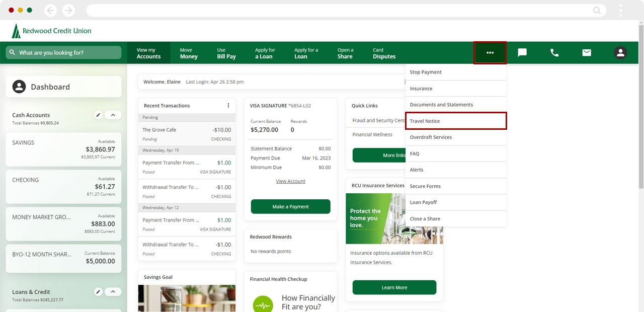Open Apr 19 Payment Transfer From transaction
644x312 pixels.
point(187,167)
